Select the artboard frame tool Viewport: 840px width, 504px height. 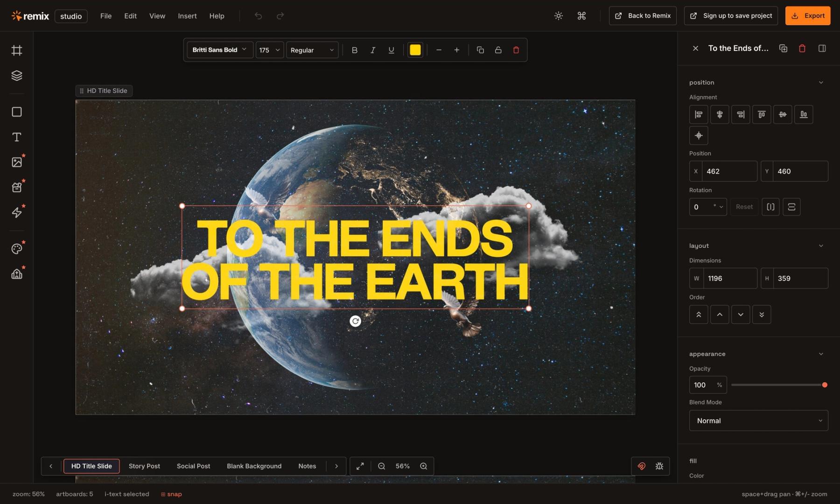pyautogui.click(x=17, y=50)
